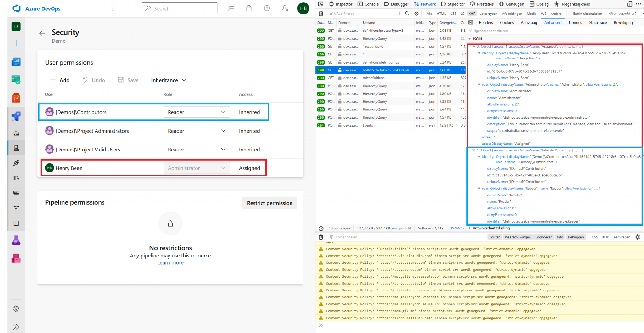Image resolution: width=644 pixels, height=333 pixels.
Task: Open Repos from the left sidebar
Action: click(x=16, y=98)
